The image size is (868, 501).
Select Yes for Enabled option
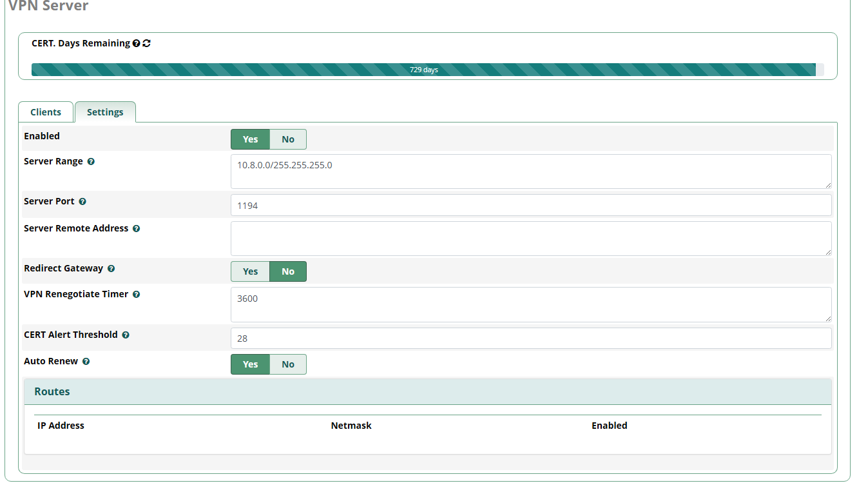[x=250, y=139]
